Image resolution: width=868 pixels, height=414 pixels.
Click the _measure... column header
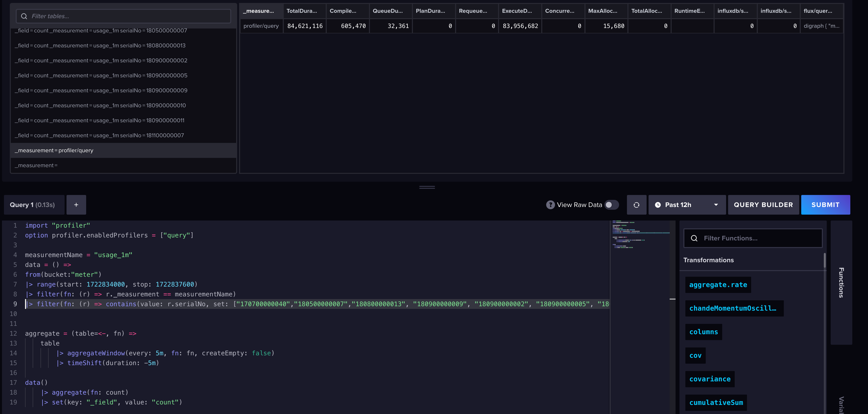[x=261, y=11]
